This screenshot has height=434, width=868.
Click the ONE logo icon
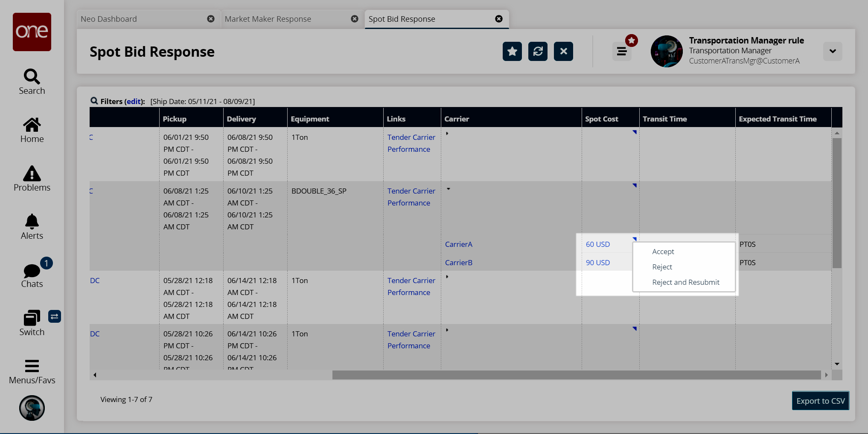(32, 32)
